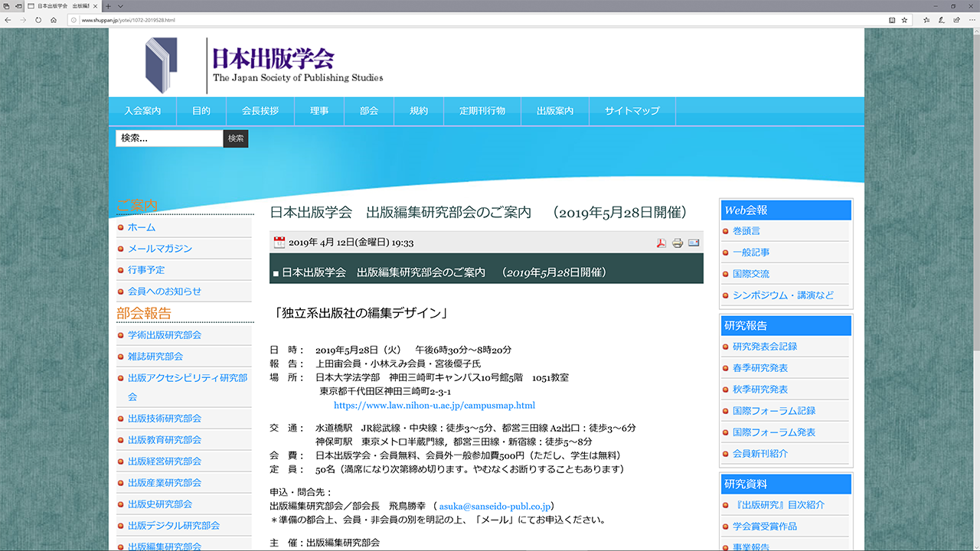The height and width of the screenshot is (551, 980).
Task: Focus the 検索 search text field
Action: [169, 139]
